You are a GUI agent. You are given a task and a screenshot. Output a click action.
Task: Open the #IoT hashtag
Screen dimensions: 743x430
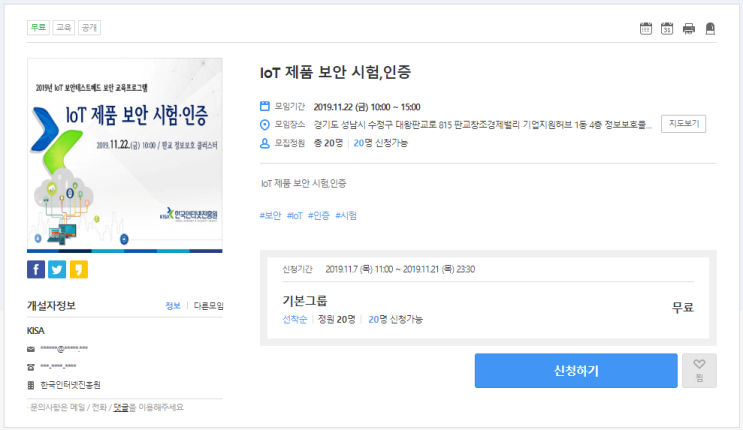tap(294, 215)
